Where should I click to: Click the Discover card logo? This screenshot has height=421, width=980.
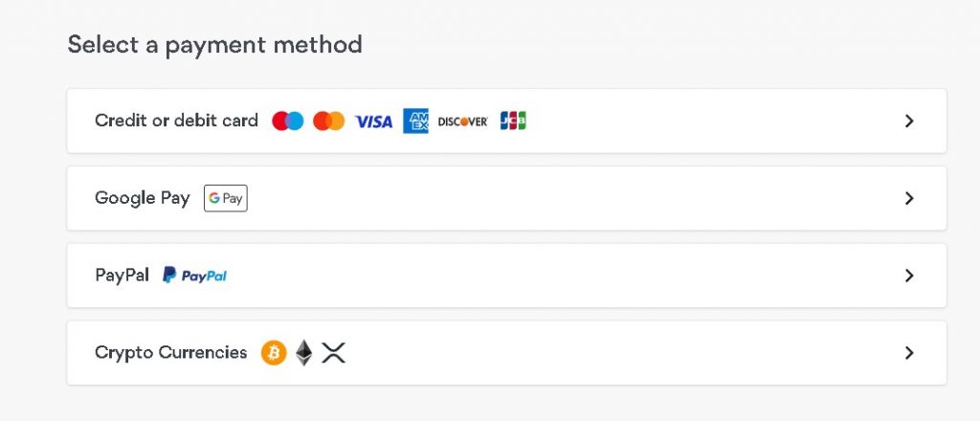(462, 122)
